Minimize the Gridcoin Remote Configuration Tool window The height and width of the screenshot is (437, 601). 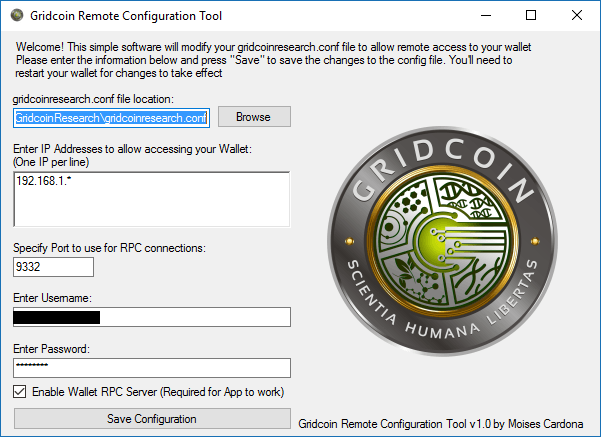click(486, 15)
